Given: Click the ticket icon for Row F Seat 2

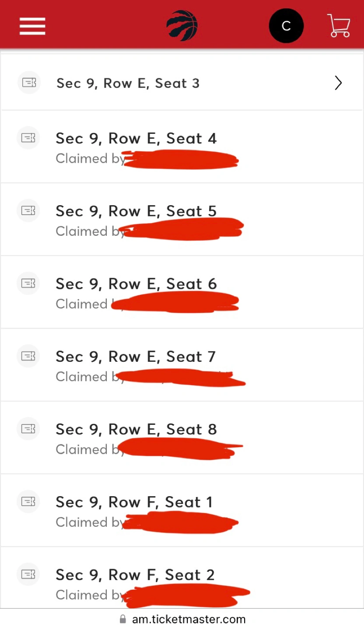Looking at the screenshot, I should 28,574.
